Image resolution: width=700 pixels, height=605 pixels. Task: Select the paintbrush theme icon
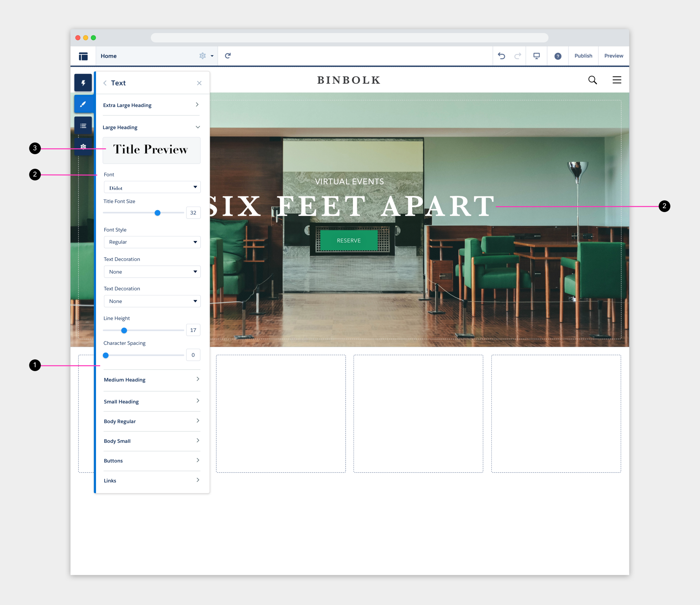[83, 104]
